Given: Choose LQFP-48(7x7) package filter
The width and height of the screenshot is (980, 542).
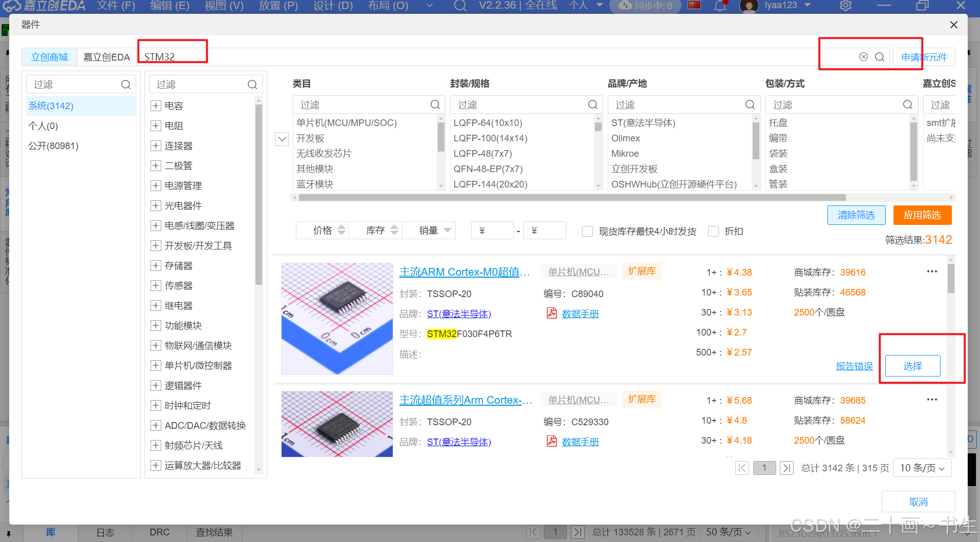Looking at the screenshot, I should [482, 154].
